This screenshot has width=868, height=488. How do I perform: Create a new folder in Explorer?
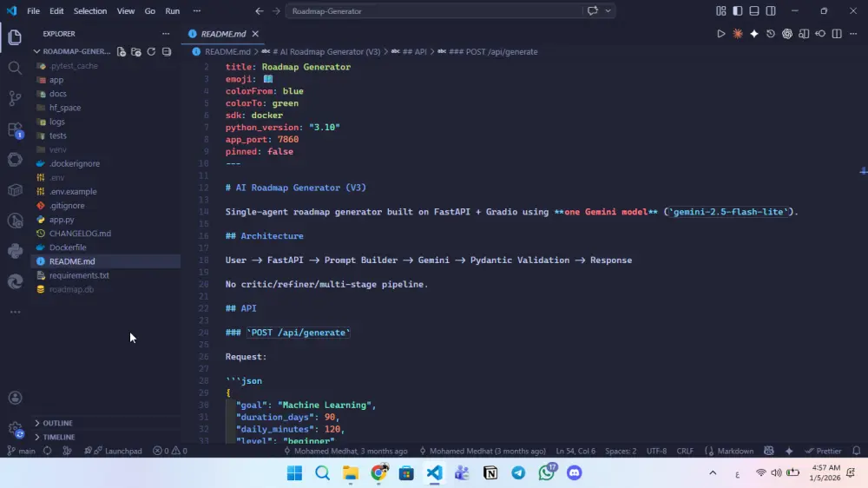[x=136, y=51]
